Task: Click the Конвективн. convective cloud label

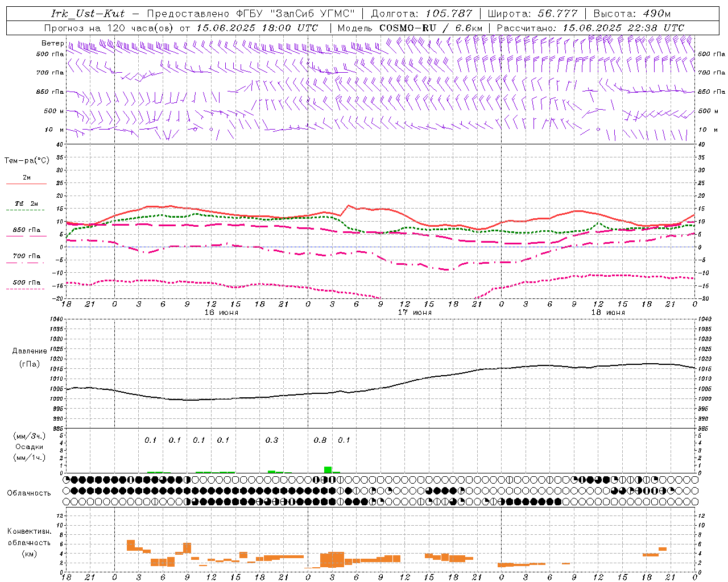Action: click(29, 531)
